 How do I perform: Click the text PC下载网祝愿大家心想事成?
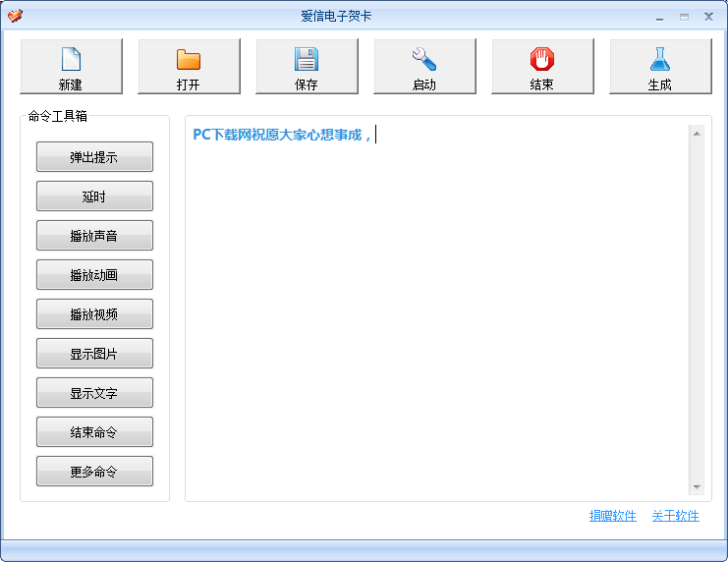(x=277, y=135)
